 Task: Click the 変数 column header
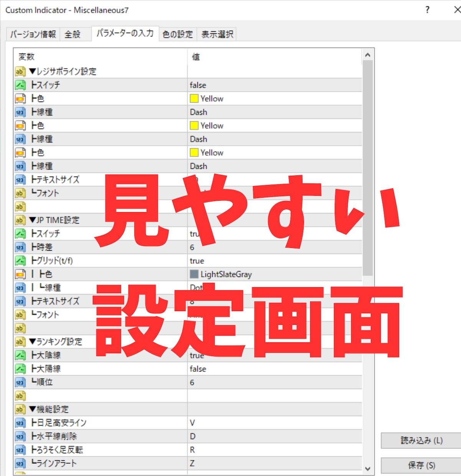tap(101, 57)
